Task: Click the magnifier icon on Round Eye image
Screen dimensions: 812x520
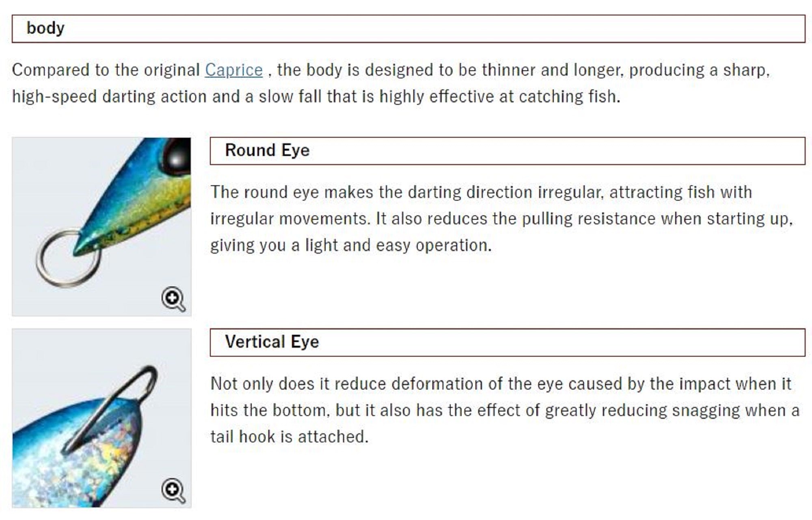Action: [173, 299]
